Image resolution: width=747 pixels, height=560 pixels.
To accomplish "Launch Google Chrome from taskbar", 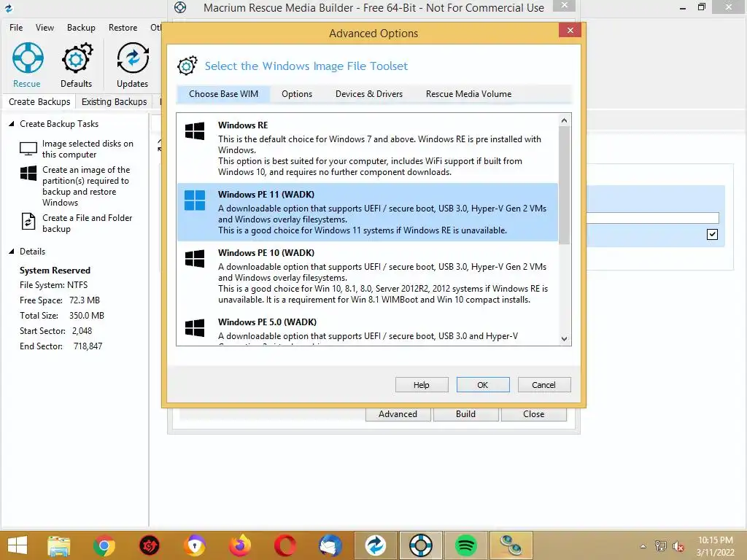I will pos(104,545).
